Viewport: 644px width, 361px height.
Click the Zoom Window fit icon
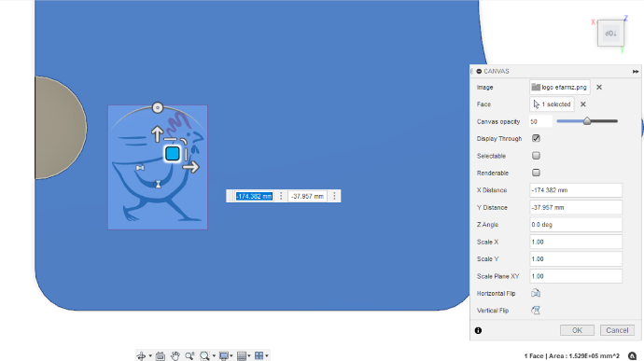point(204,355)
